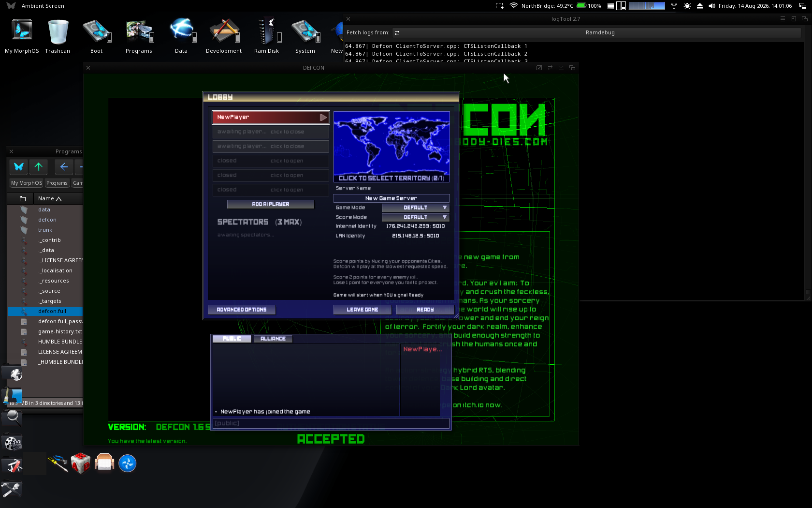
Task: Click the volume speaker icon
Action: (711, 6)
